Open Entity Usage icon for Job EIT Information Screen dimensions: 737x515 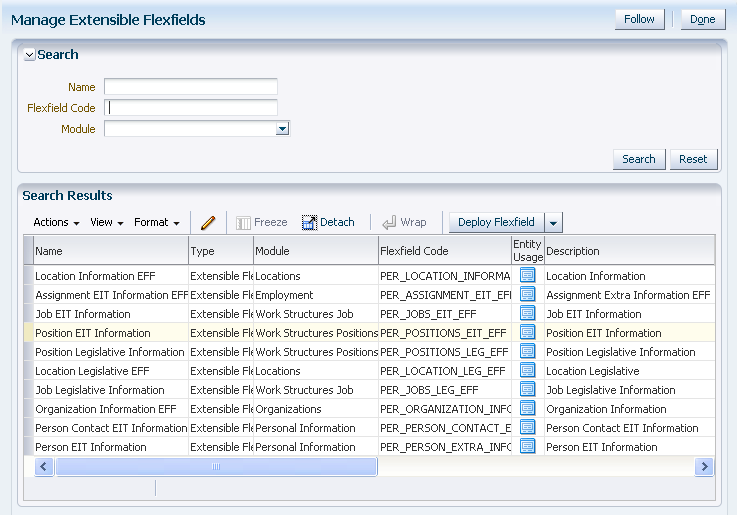(527, 313)
